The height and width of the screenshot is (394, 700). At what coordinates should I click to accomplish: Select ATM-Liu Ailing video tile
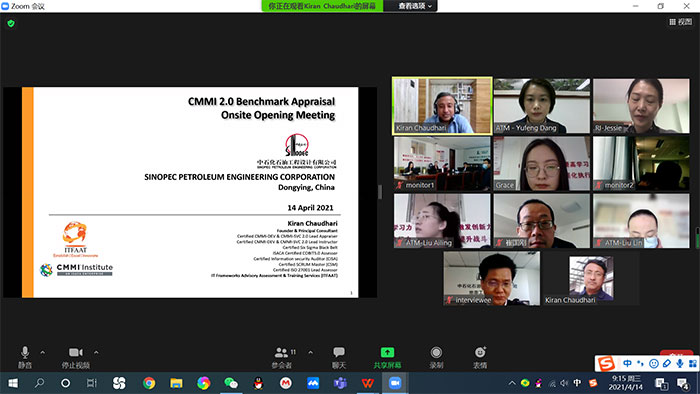point(442,221)
